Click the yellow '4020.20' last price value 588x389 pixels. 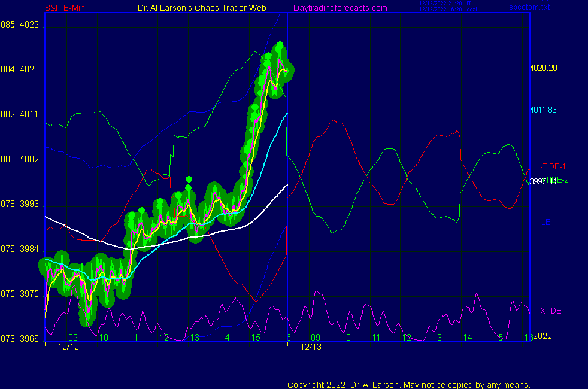543,68
